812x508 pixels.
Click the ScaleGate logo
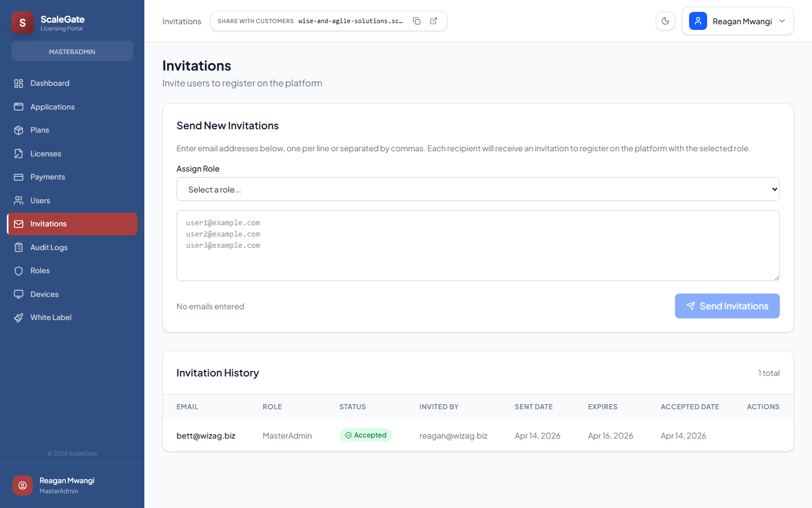[23, 23]
